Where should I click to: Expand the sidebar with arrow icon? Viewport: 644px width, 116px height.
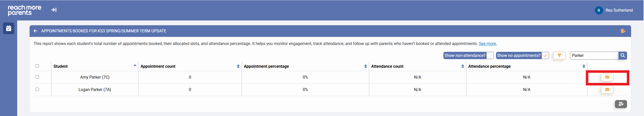coord(54,10)
